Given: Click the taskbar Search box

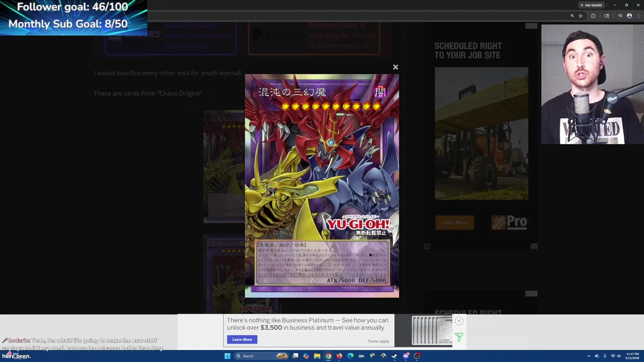Looking at the screenshot, I should point(262,356).
